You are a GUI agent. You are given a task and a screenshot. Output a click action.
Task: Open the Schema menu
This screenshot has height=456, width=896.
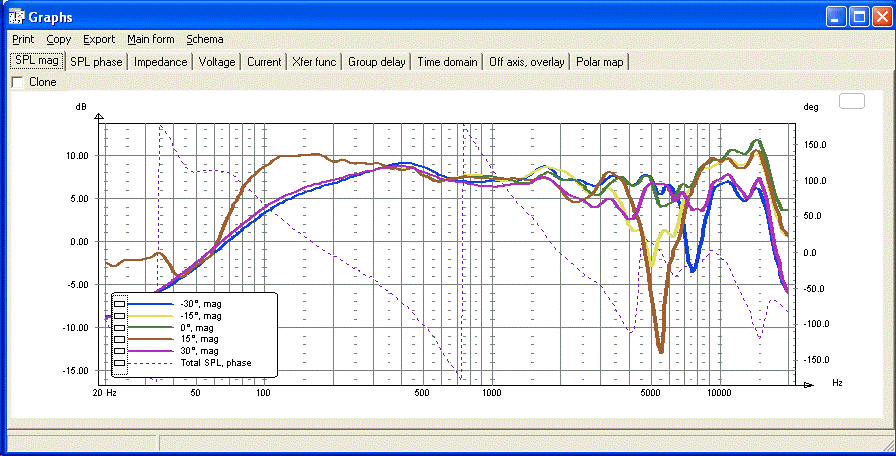coord(205,39)
